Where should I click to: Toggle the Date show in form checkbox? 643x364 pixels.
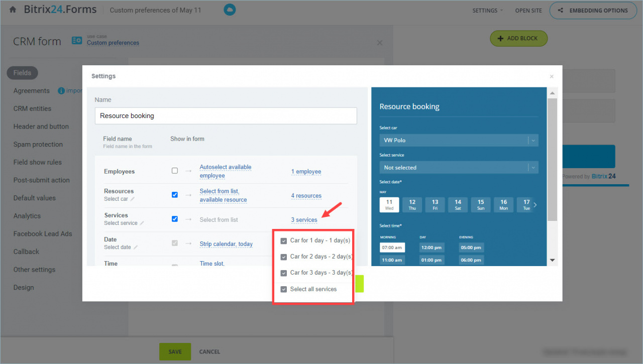pyautogui.click(x=175, y=243)
